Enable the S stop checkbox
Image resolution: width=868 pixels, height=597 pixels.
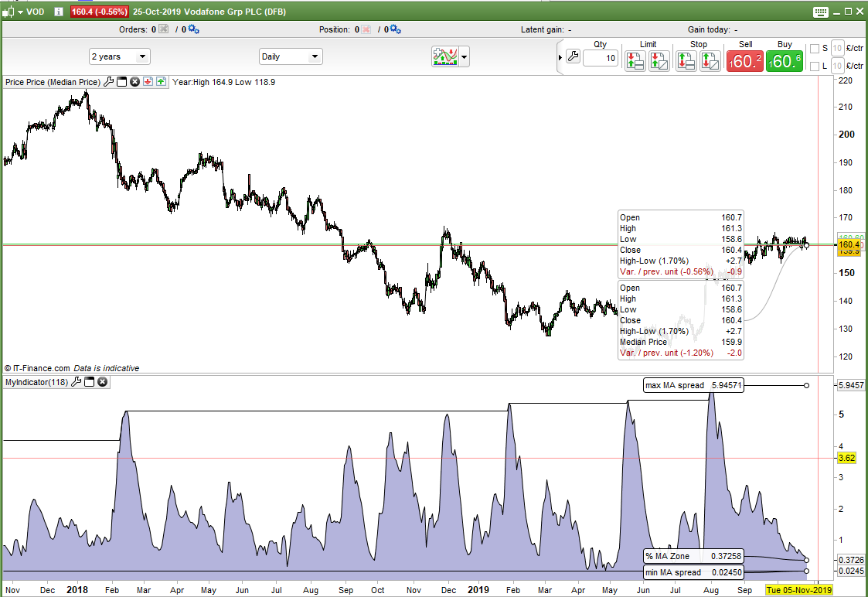815,49
